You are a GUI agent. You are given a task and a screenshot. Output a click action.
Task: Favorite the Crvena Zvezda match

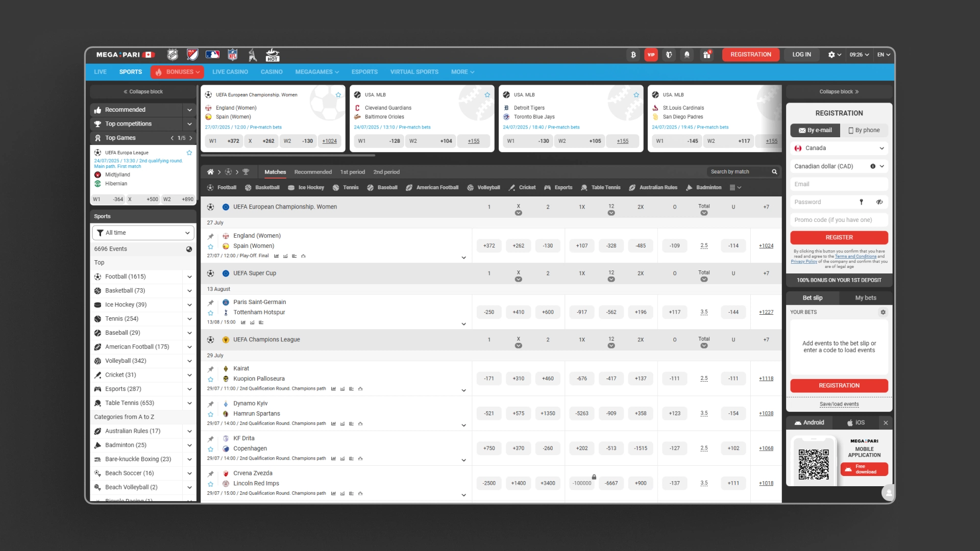[x=210, y=484]
